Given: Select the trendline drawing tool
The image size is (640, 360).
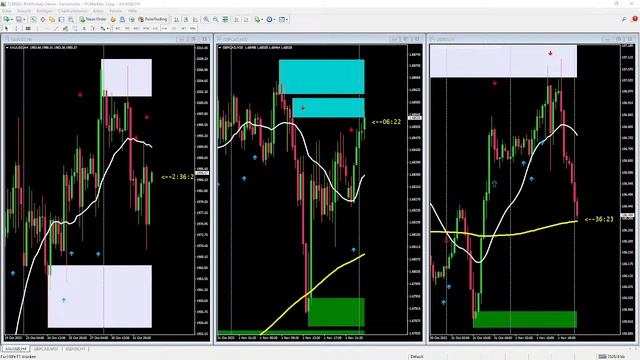Looking at the screenshot, I should point(56,28).
